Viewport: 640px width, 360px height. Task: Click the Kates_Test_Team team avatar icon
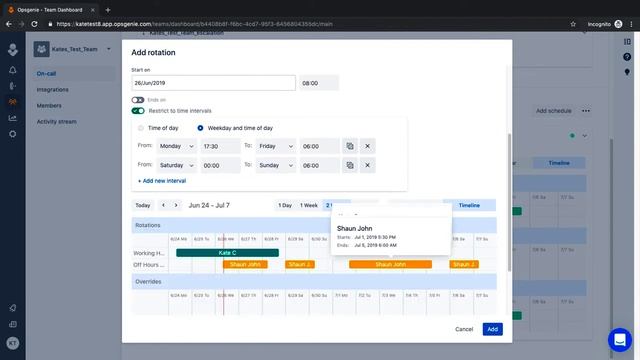tap(41, 49)
